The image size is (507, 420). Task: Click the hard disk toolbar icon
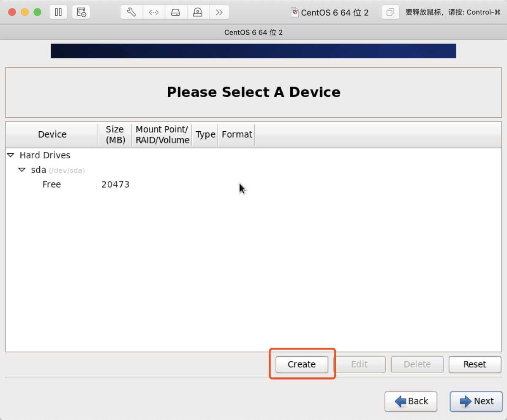(176, 12)
